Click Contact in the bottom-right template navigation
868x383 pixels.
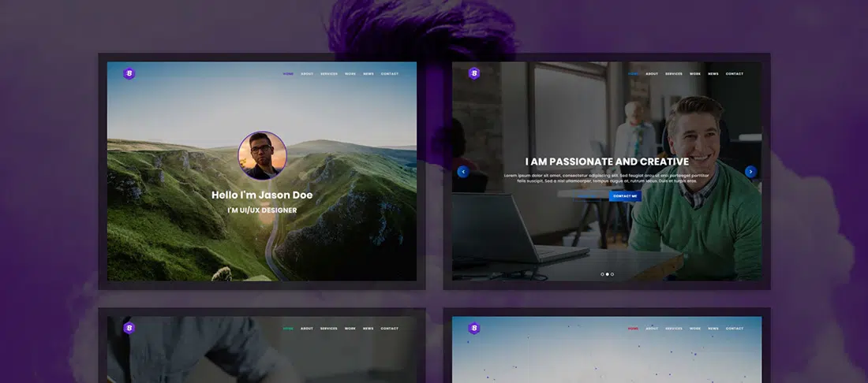(x=734, y=329)
